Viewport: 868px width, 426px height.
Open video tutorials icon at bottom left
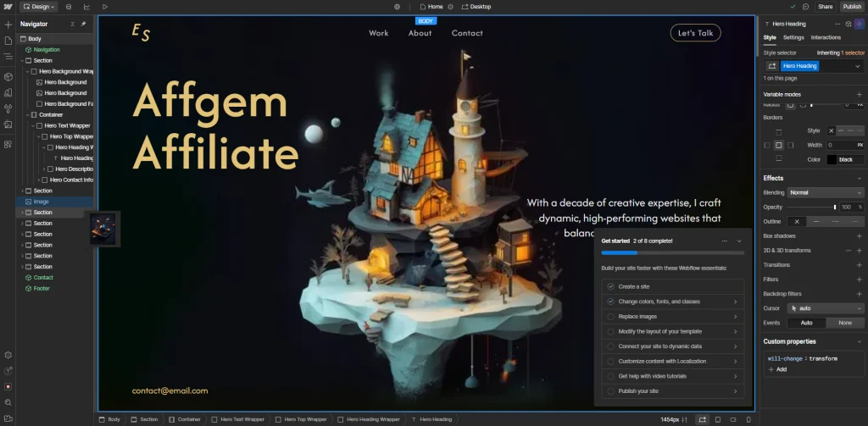(8, 418)
